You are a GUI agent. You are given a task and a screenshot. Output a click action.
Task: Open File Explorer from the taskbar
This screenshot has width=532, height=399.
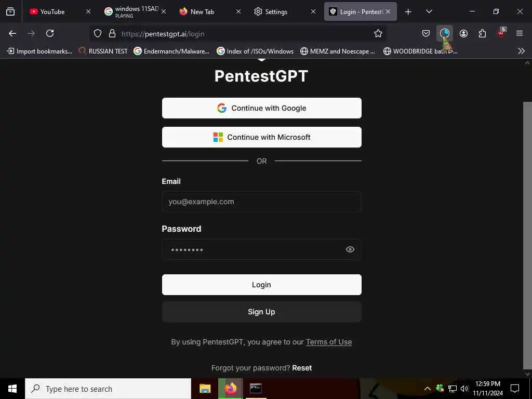coord(205,389)
